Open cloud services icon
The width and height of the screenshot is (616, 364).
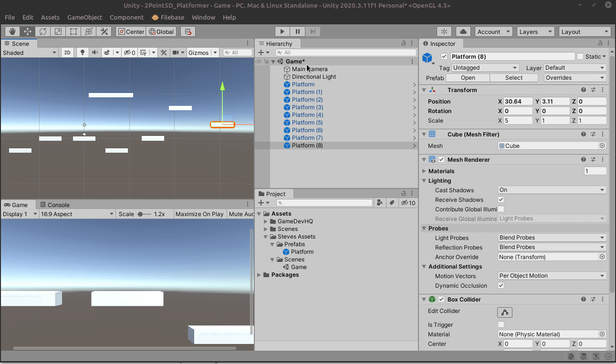[x=463, y=31]
